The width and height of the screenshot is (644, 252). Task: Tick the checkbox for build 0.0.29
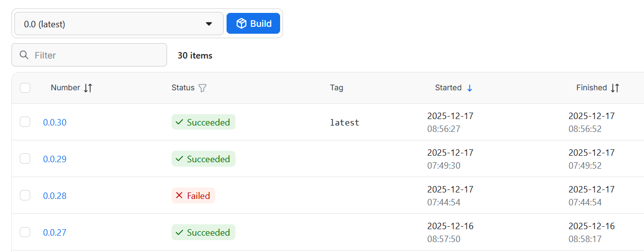point(25,159)
